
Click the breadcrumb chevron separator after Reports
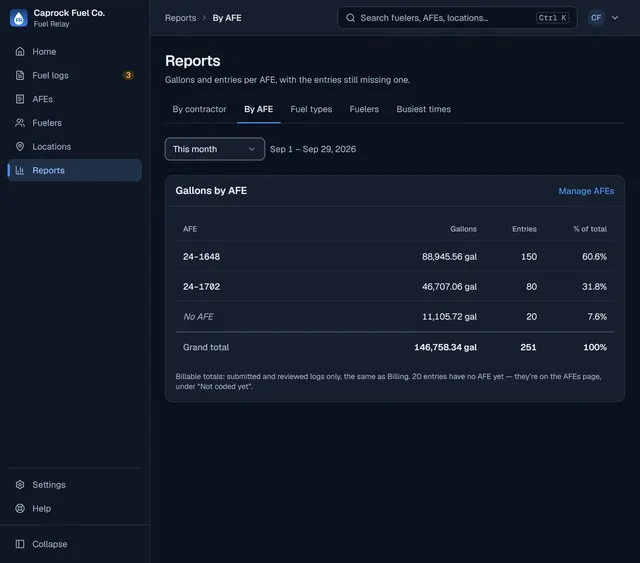point(204,18)
